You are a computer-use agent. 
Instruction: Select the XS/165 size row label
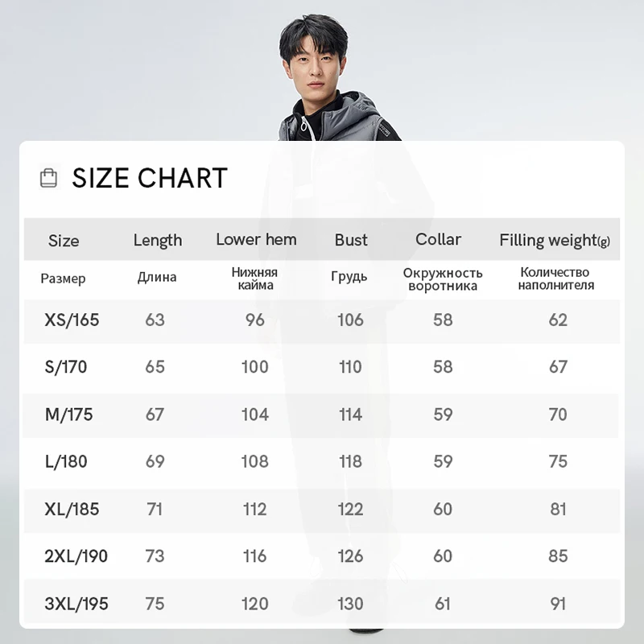(72, 320)
